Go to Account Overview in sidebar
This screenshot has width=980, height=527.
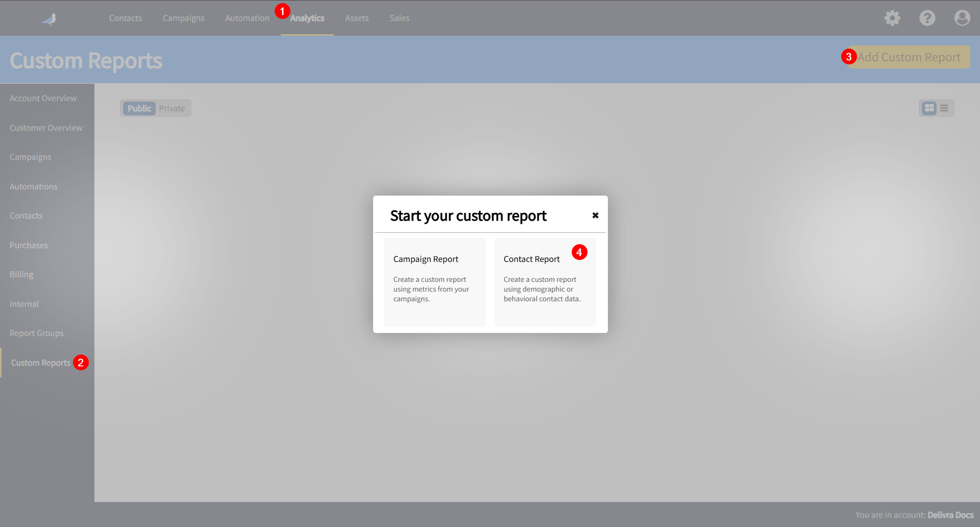point(43,98)
